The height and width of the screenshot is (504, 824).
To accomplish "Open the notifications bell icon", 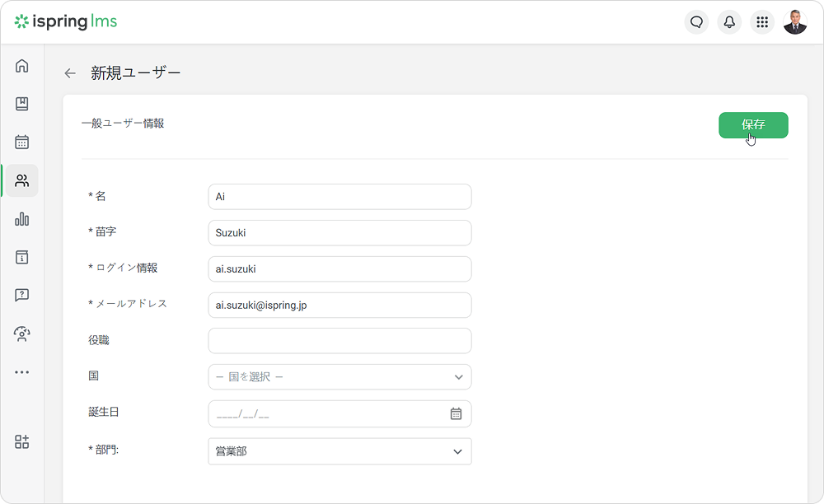I will tap(729, 22).
